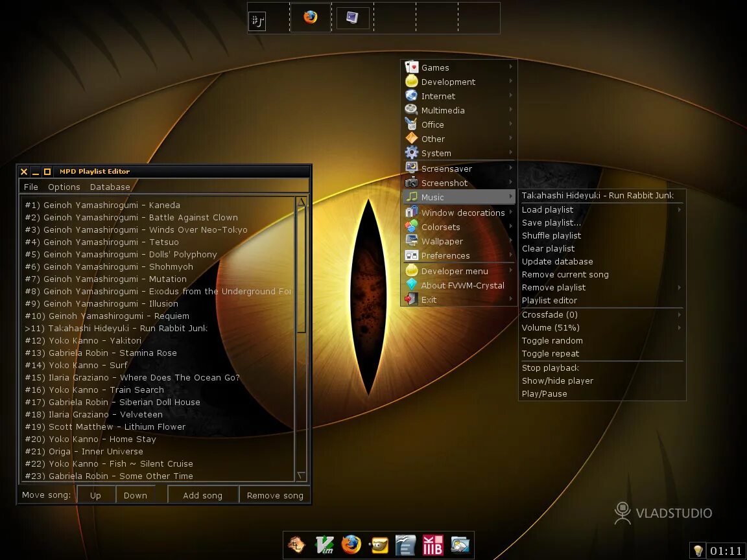Click the Internet globe icon in the menu
The image size is (747, 560).
click(x=412, y=96)
